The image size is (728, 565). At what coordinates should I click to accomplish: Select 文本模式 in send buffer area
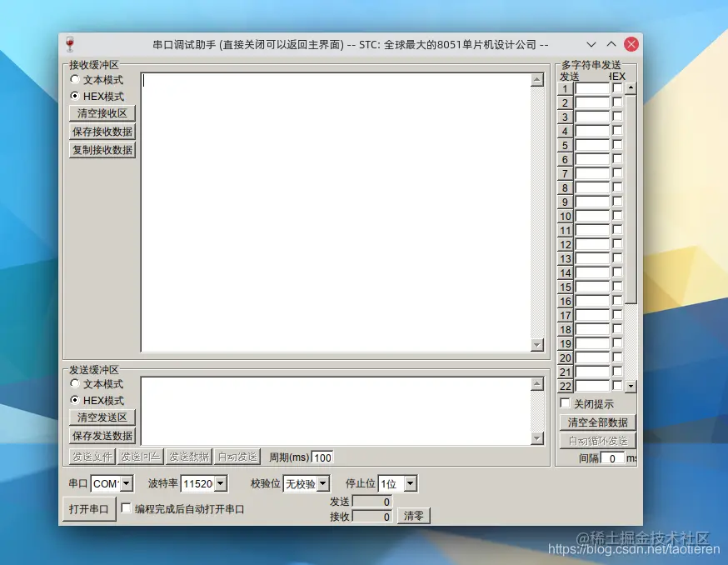click(76, 384)
